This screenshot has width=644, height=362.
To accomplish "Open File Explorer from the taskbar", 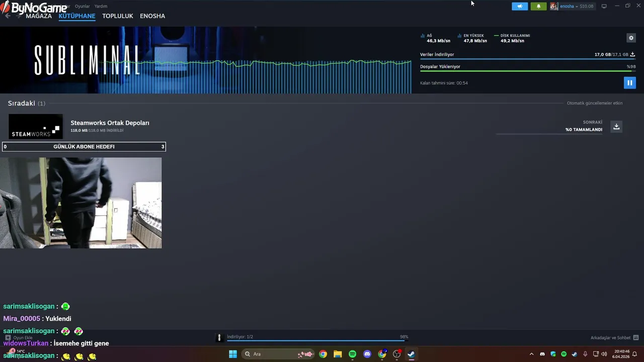I will pos(338,354).
